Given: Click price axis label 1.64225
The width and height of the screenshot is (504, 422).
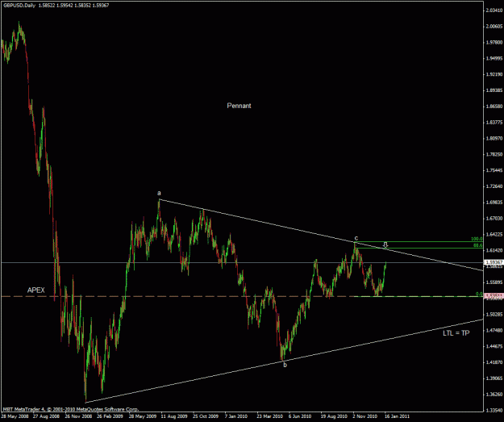Looking at the screenshot, I should point(494,234).
